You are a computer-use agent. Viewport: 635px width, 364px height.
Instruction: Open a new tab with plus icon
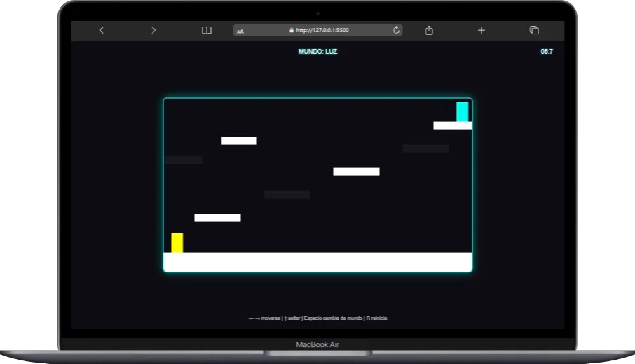(x=482, y=30)
